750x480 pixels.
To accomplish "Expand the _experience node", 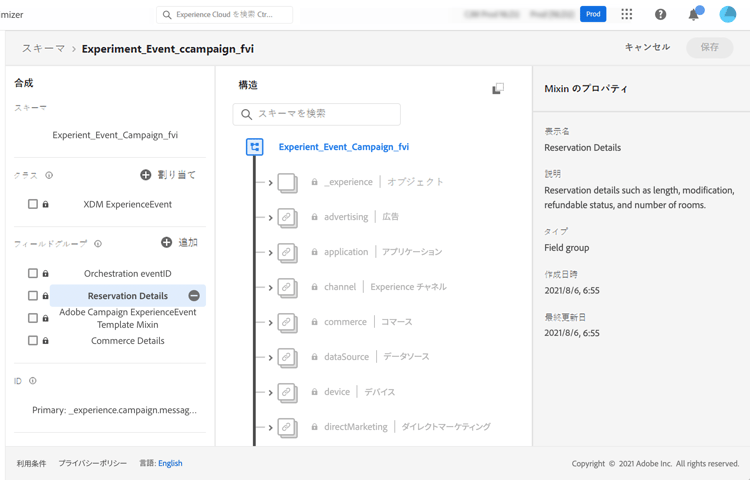I will pyautogui.click(x=270, y=183).
